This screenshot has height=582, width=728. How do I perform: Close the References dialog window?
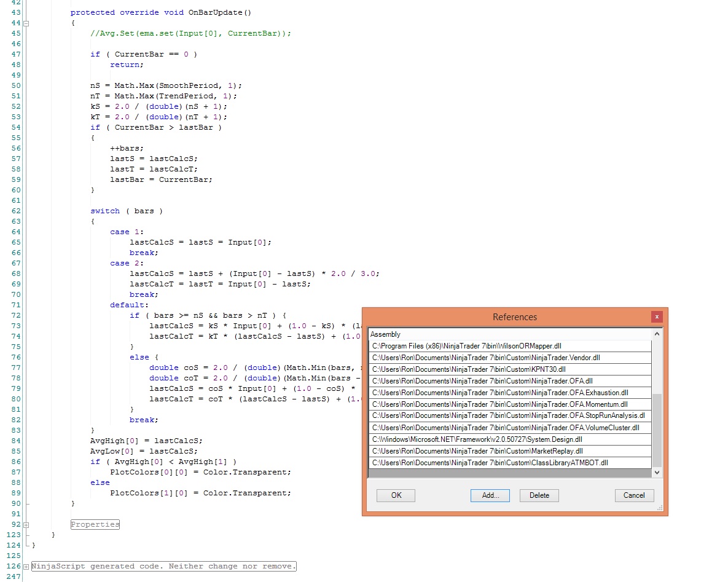[x=657, y=317]
